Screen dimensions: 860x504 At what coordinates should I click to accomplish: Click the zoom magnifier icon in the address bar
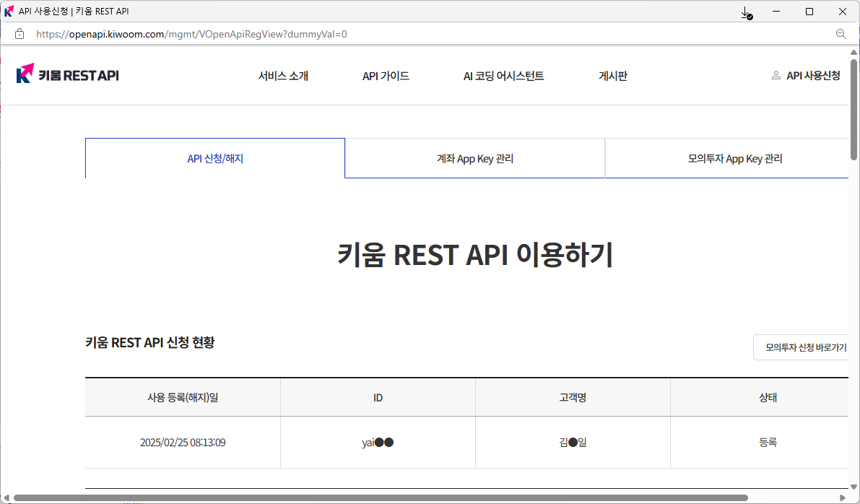coord(841,34)
